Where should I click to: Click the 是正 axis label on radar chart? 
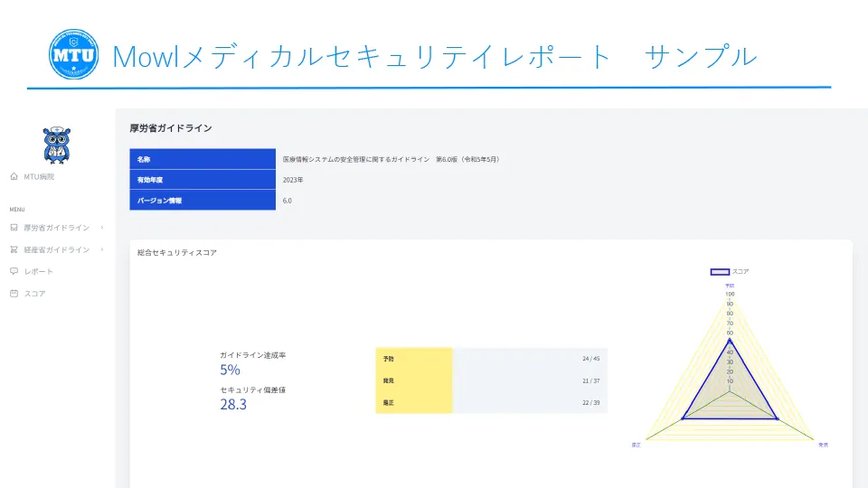click(637, 445)
